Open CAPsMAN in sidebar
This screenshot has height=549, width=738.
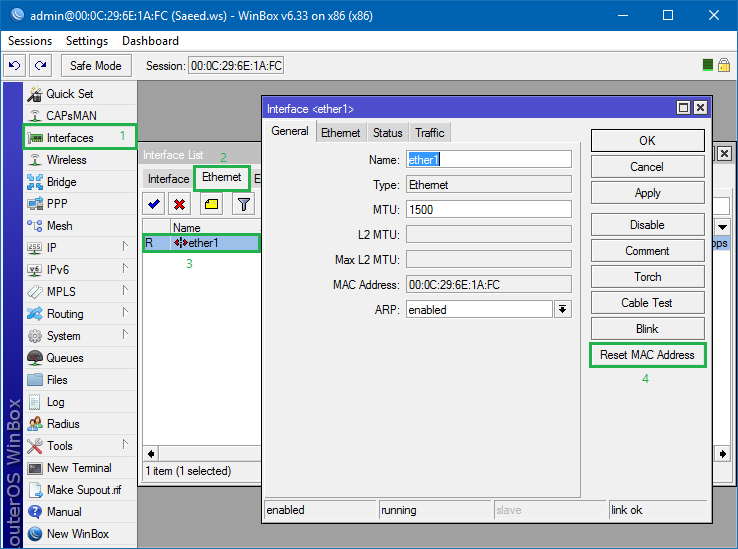point(80,115)
